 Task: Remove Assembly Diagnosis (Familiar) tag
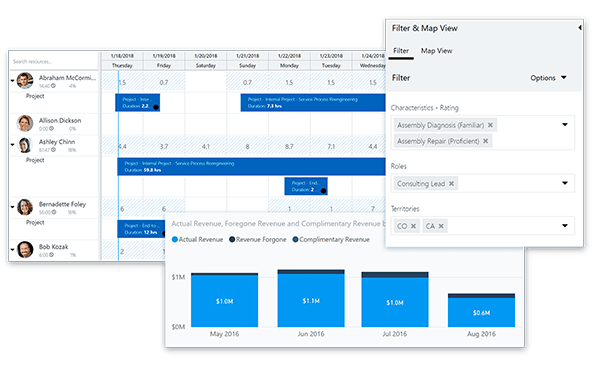[490, 125]
